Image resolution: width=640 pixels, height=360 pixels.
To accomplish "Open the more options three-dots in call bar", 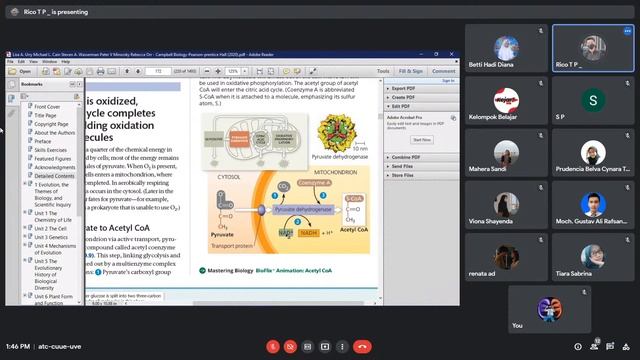I will pos(342,347).
